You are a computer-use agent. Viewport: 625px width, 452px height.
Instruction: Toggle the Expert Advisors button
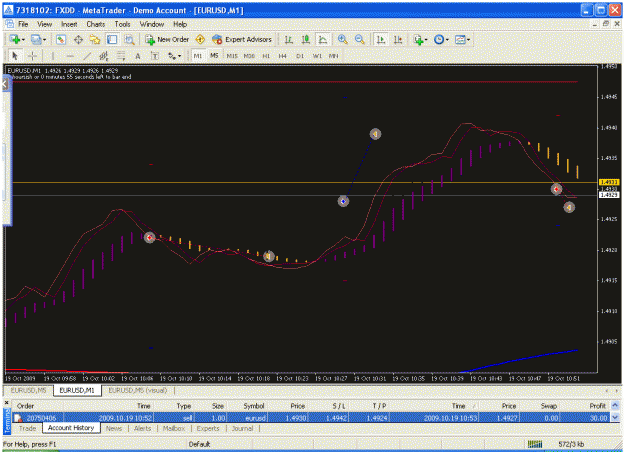242,39
